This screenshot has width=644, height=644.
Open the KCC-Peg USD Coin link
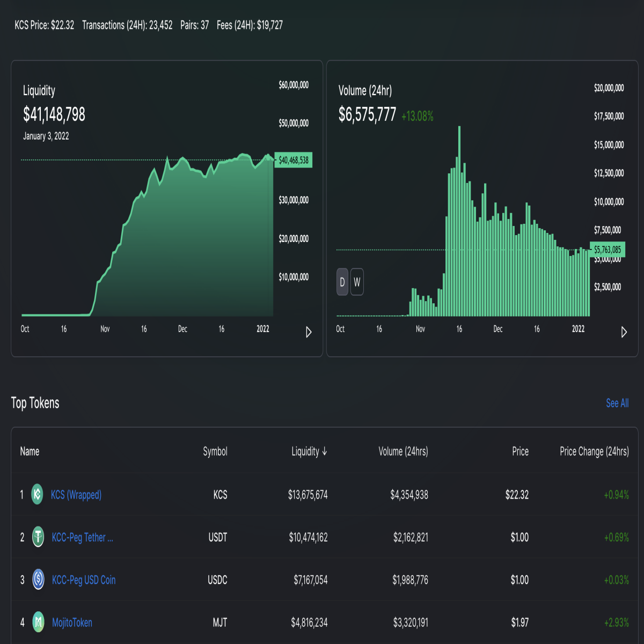pyautogui.click(x=84, y=580)
